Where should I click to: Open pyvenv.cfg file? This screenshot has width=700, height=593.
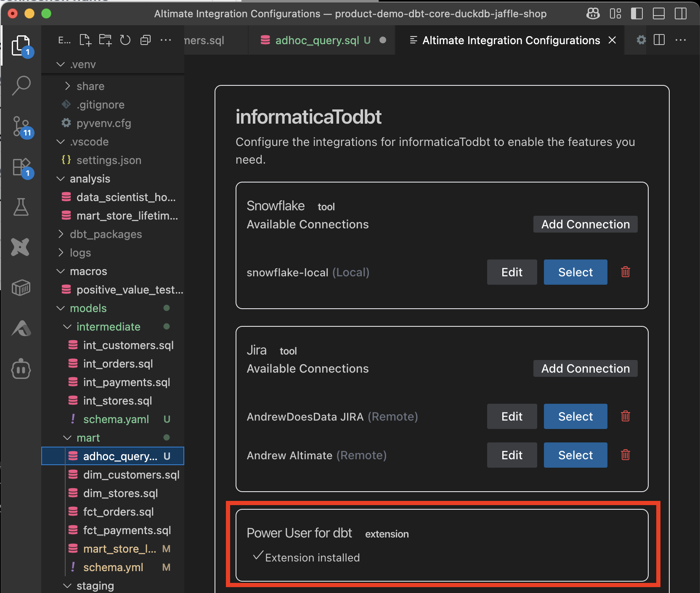click(113, 123)
